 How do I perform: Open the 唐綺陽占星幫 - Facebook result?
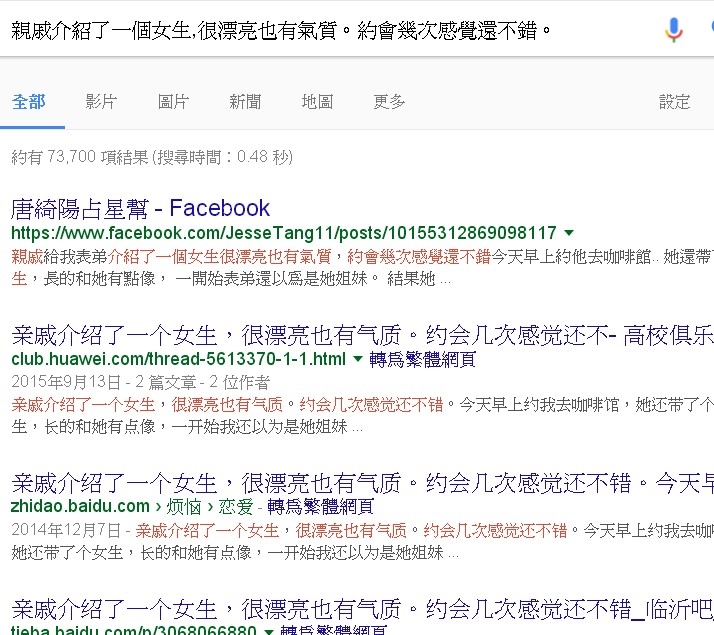click(x=141, y=208)
